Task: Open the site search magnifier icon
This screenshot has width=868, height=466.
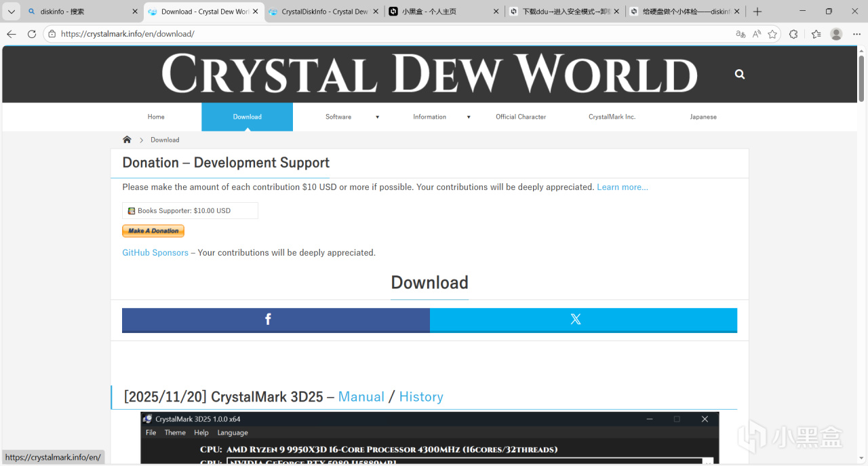Action: [x=740, y=74]
